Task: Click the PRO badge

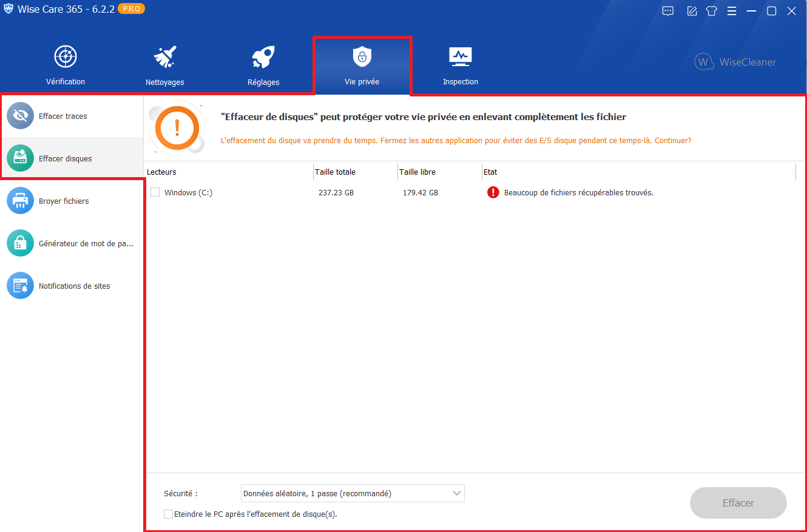Action: click(132, 9)
